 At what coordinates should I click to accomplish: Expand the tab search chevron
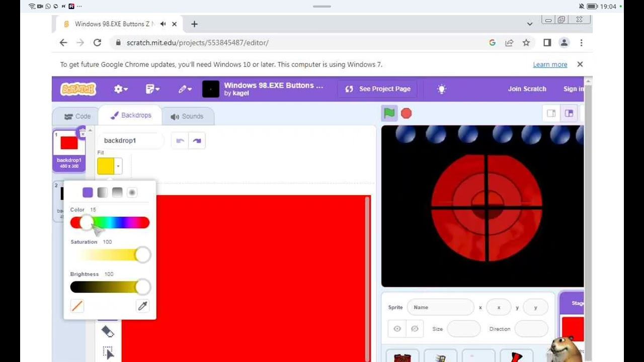[530, 24]
